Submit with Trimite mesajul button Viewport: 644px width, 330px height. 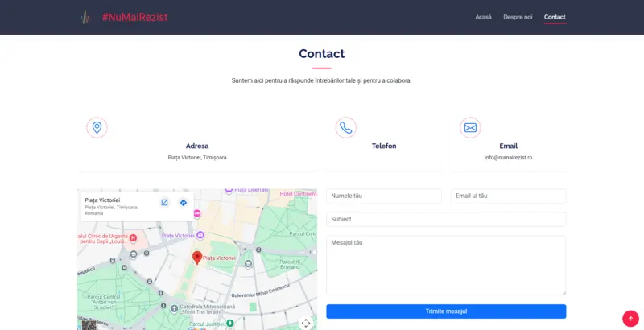point(446,311)
